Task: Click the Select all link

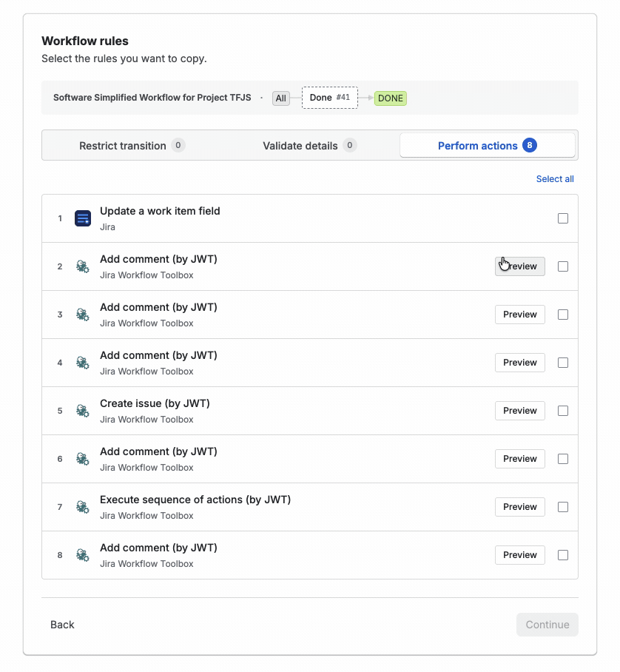Action: (555, 178)
